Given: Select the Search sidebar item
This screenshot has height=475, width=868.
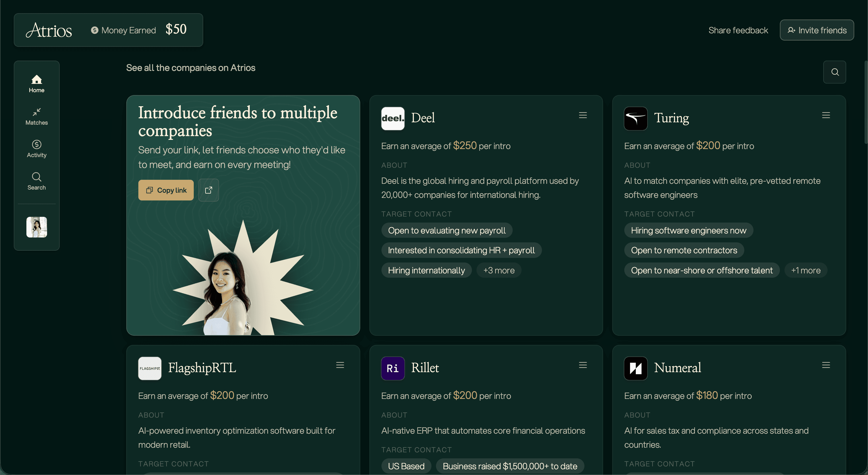Looking at the screenshot, I should coord(36,181).
